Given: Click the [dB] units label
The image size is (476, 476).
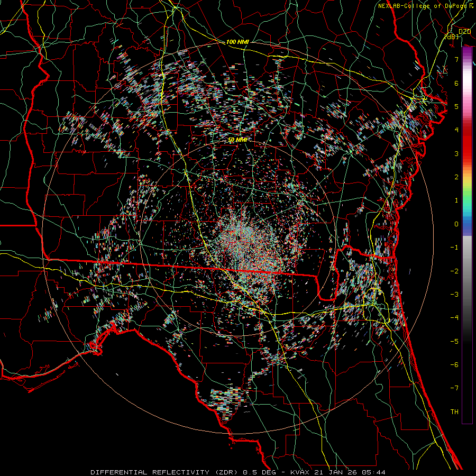Looking at the screenshot, I should (x=452, y=36).
